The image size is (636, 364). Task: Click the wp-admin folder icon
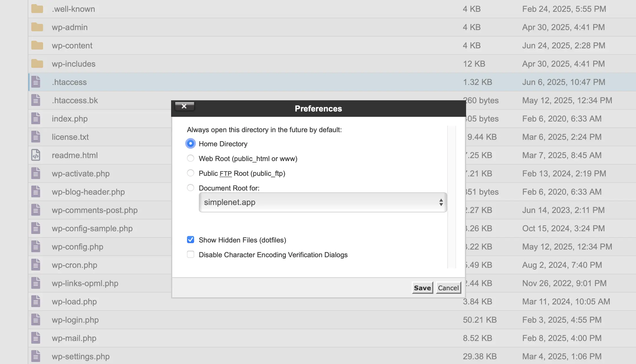point(37,27)
